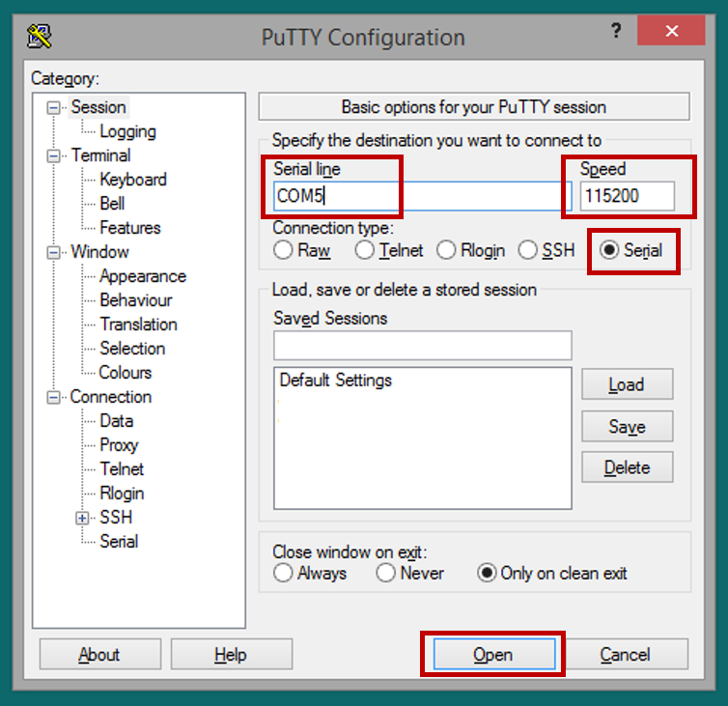Click the question mark help icon

(x=616, y=31)
